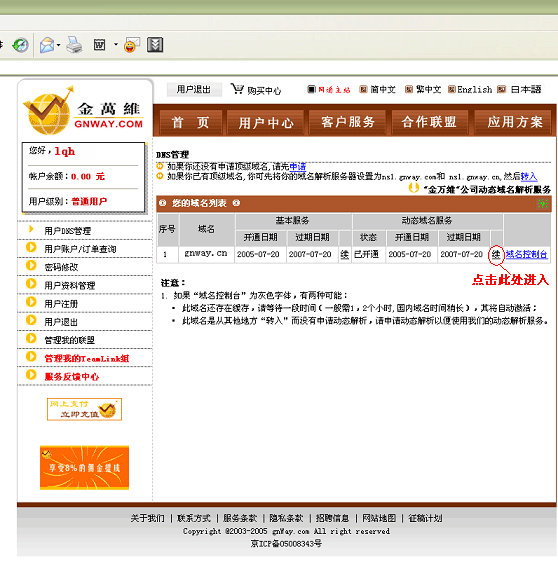Open 管理我的联盟 in the sidebar

click(69, 340)
